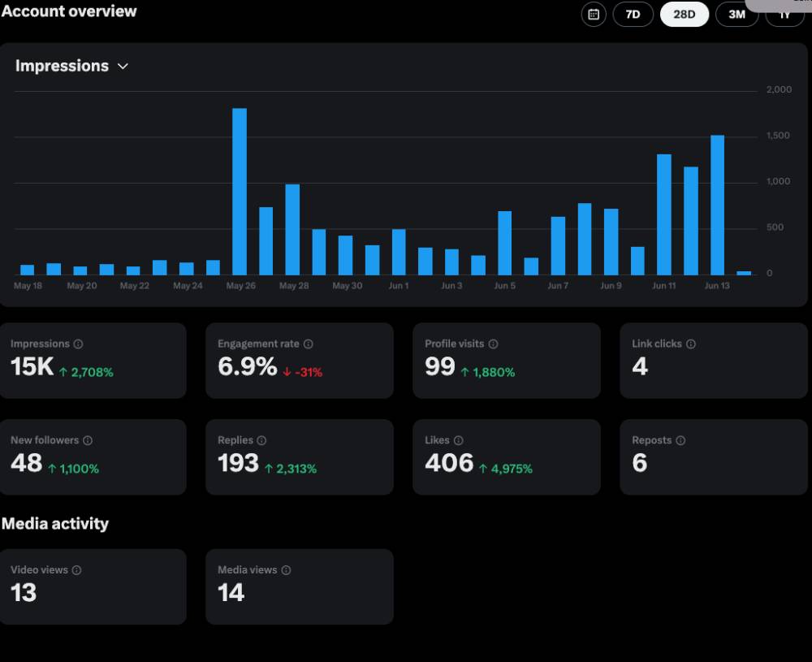Click the 2,313% replies change
The image size is (812, 662).
[x=291, y=469]
